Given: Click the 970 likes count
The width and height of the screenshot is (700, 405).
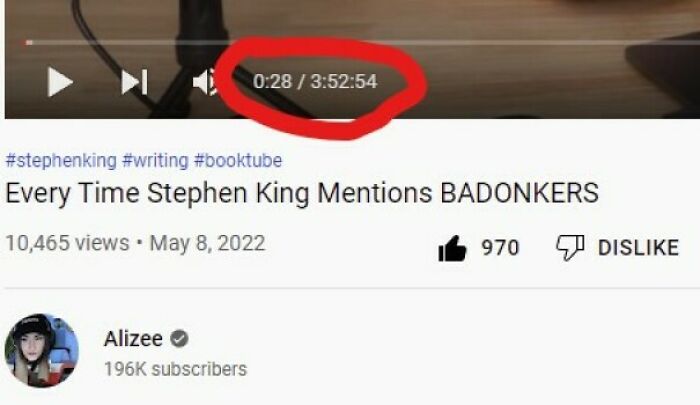Looking at the screenshot, I should click(500, 248).
